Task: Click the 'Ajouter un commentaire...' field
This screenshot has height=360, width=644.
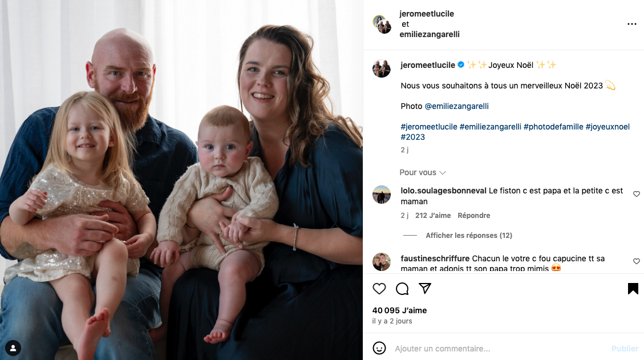Action: click(x=499, y=349)
